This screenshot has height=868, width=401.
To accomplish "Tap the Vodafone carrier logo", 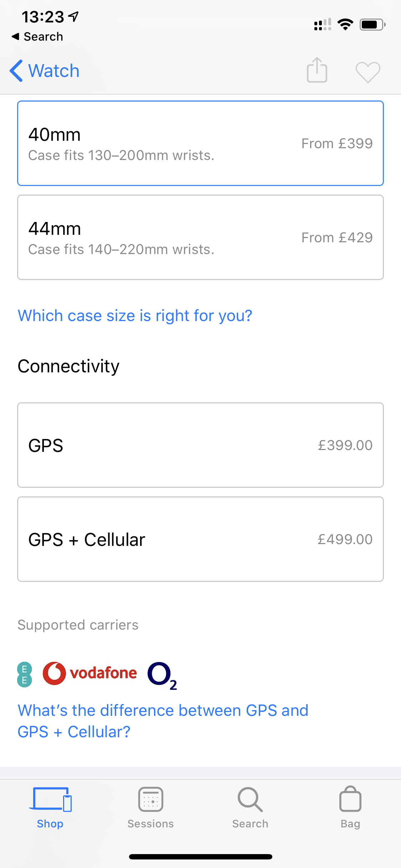I will (90, 673).
